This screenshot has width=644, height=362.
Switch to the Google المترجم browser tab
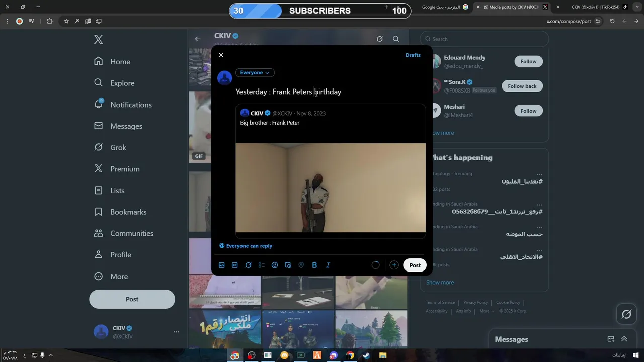click(x=445, y=7)
